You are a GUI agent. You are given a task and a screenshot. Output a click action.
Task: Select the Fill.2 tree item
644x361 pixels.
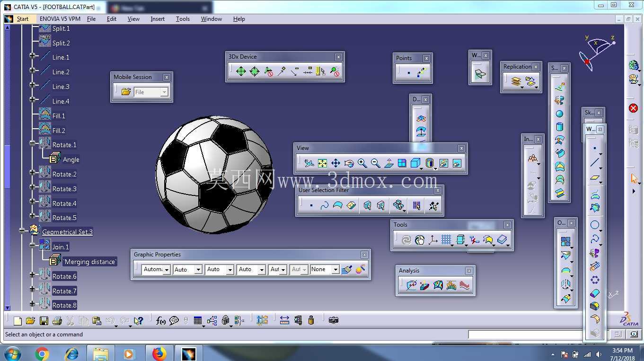click(59, 131)
